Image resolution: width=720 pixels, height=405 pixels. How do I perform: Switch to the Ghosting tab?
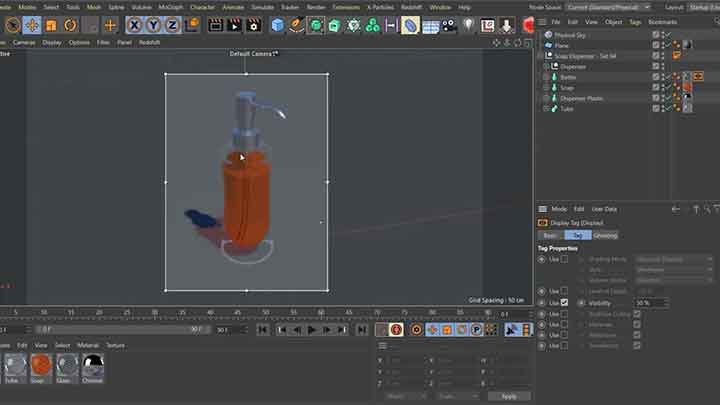[x=605, y=236]
